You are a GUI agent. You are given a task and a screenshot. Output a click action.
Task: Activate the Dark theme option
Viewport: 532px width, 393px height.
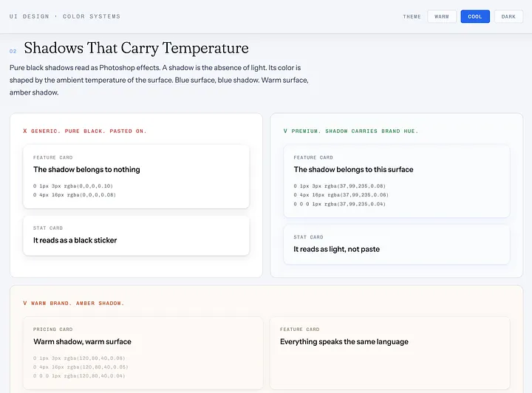(x=508, y=16)
